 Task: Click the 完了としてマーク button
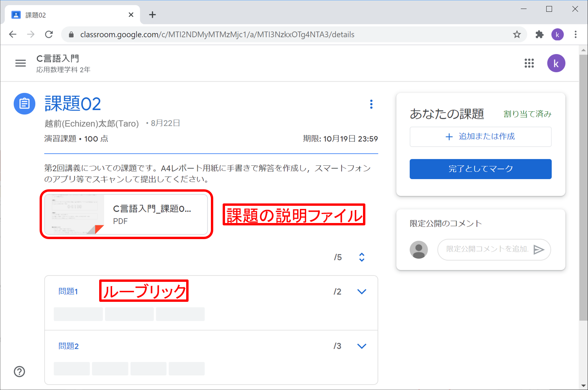(x=480, y=169)
